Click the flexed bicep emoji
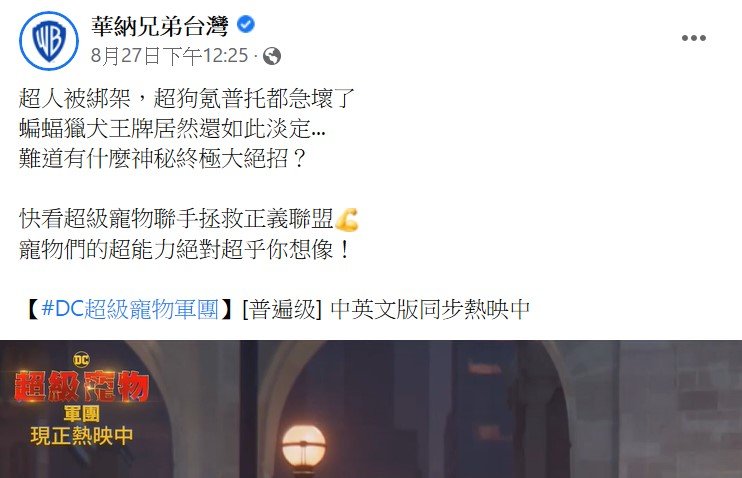This screenshot has width=742, height=478. click(346, 220)
